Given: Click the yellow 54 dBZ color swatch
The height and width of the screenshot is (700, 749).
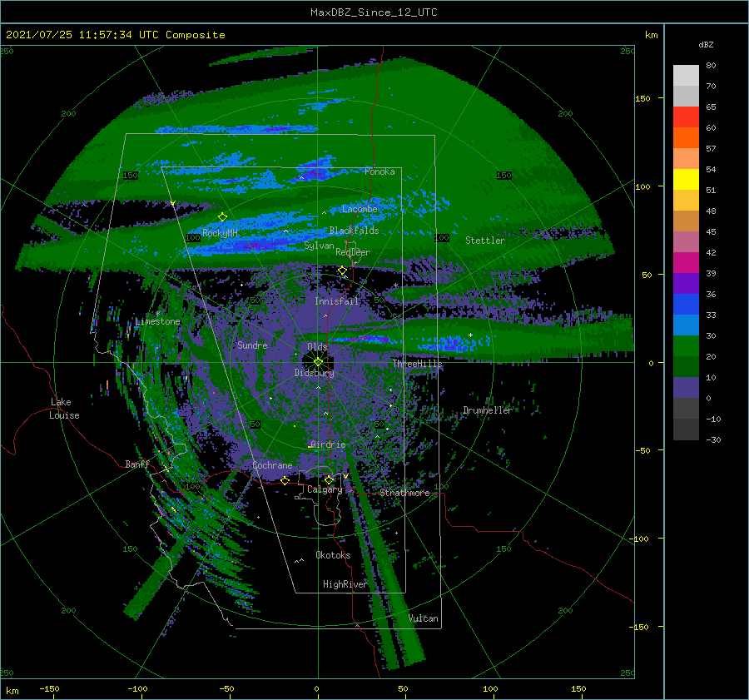Looking at the screenshot, I should pyautogui.click(x=686, y=179).
